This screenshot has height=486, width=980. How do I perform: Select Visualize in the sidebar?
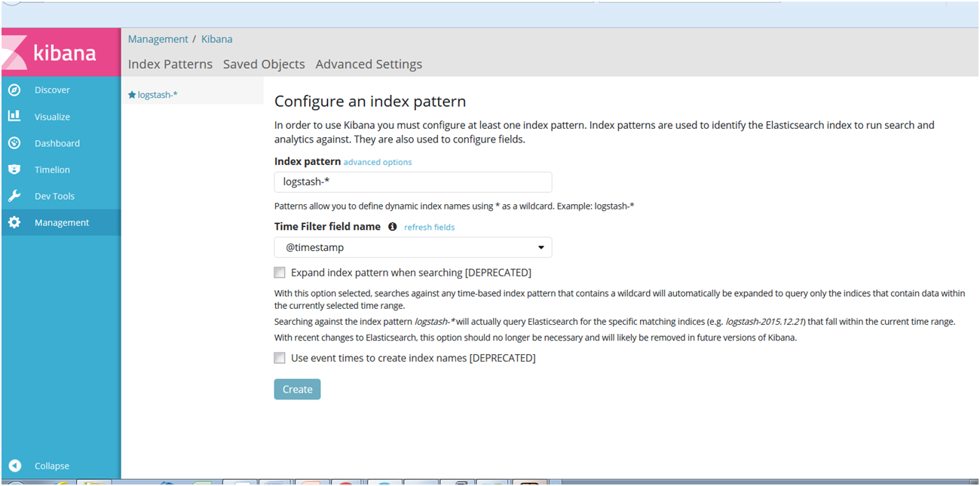click(x=52, y=117)
